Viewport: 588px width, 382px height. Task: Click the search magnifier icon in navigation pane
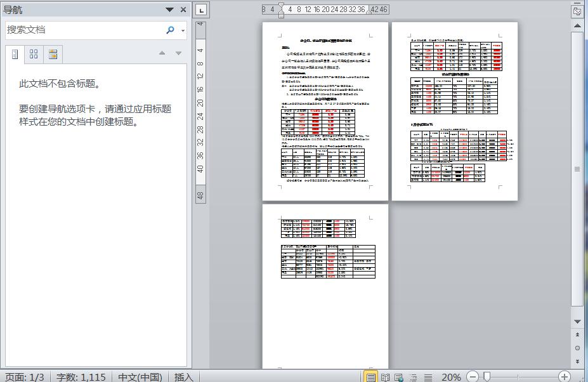click(170, 30)
